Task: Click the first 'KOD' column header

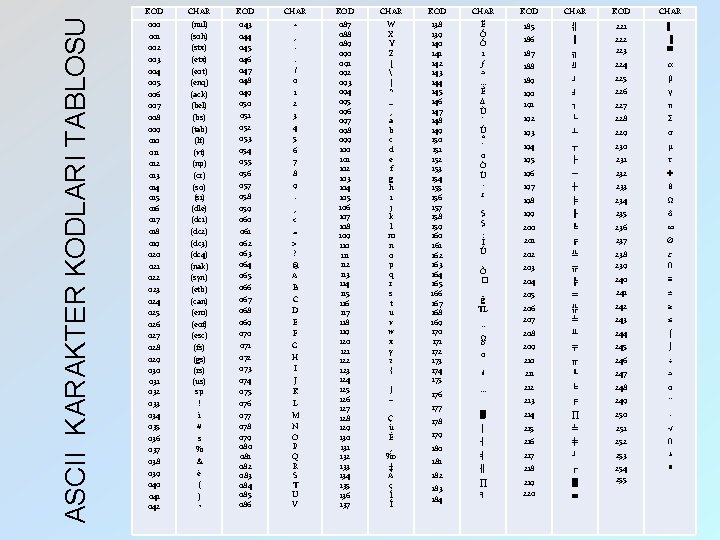Action: pyautogui.click(x=154, y=11)
